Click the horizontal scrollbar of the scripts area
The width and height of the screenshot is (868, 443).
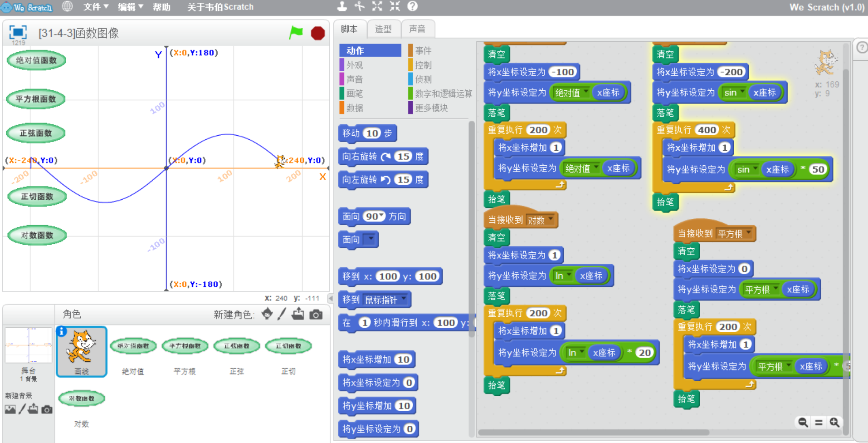click(594, 432)
